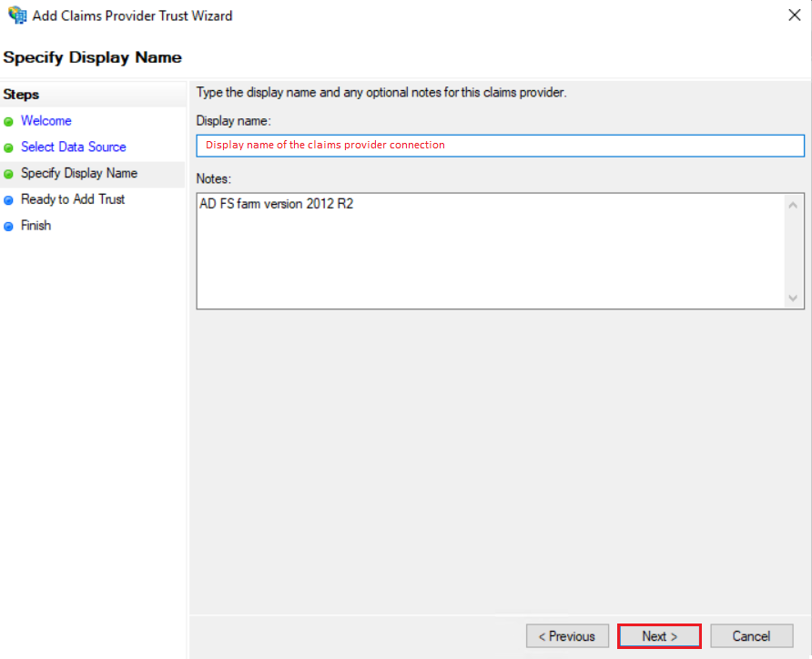Click the Notes scrollbar up arrow
Image resolution: width=812 pixels, height=659 pixels.
[x=793, y=206]
